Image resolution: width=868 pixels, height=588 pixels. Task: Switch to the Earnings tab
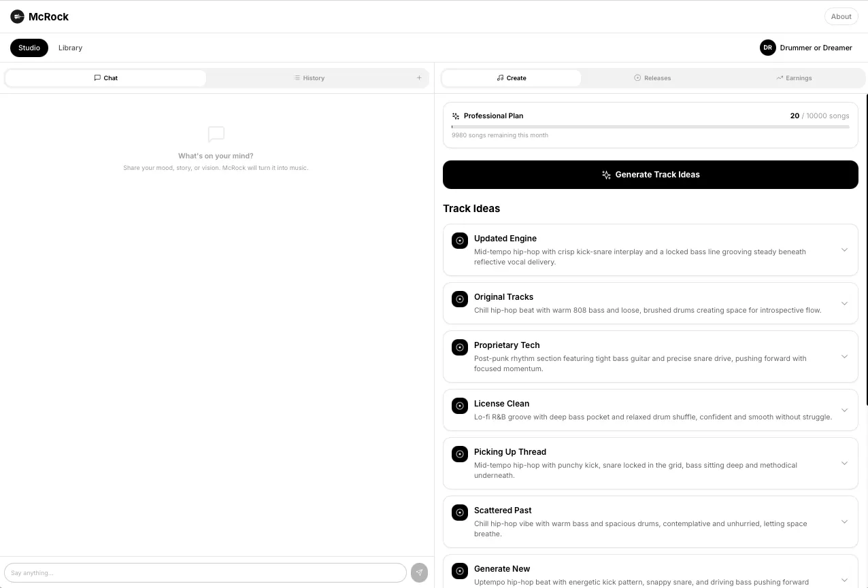[x=794, y=77]
